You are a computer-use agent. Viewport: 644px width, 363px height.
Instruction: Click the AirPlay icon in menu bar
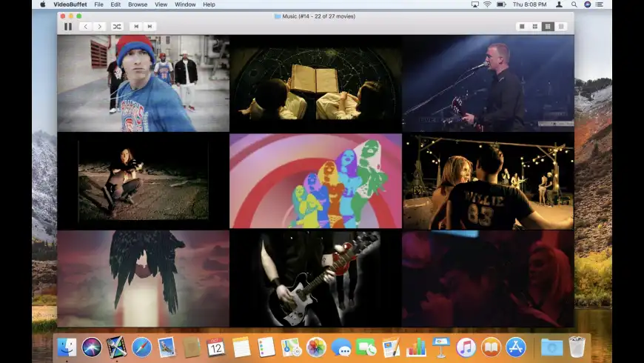pos(474,4)
